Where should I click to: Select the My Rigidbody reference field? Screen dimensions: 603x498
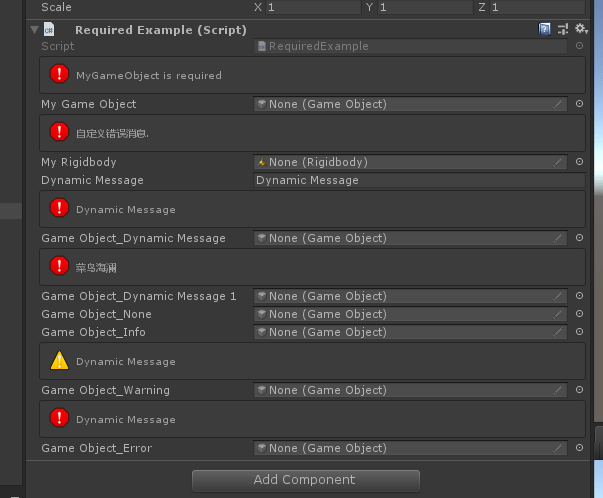pyautogui.click(x=405, y=162)
